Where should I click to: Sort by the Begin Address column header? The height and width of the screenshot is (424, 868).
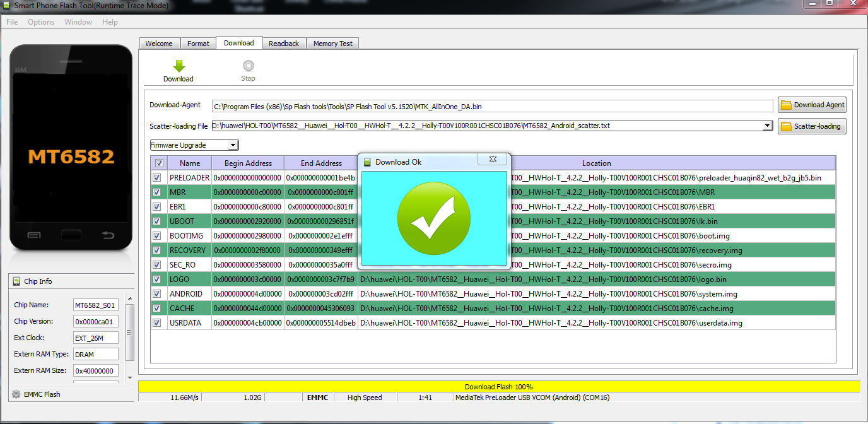coord(248,163)
